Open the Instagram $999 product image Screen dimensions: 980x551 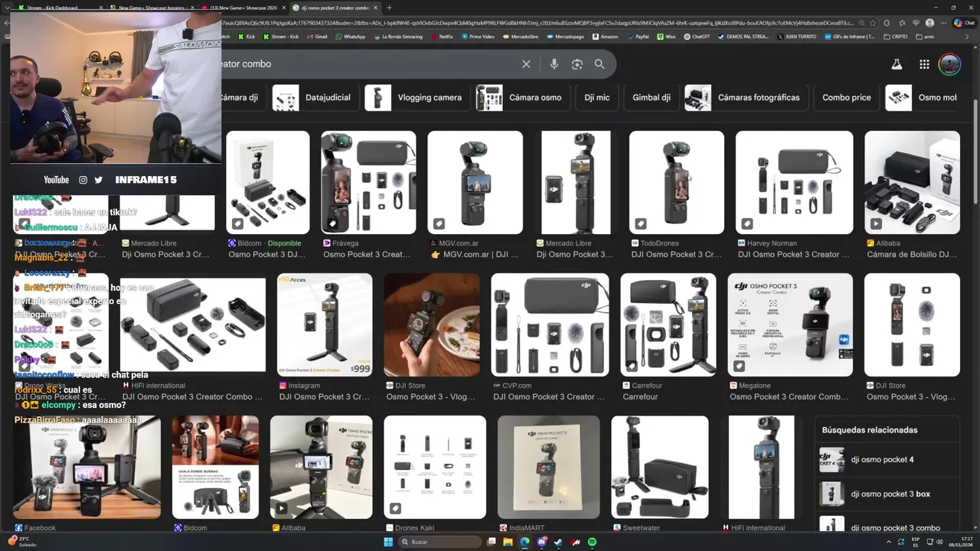coord(325,324)
